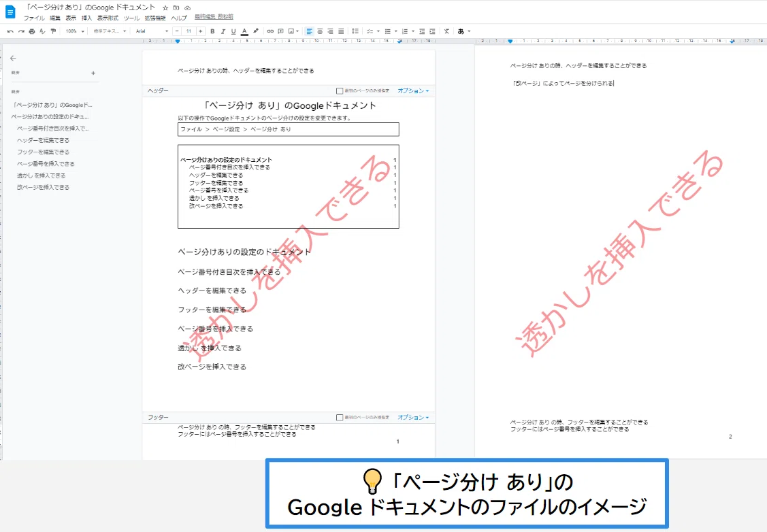767x532 pixels.
Task: Click the document title in the header bar
Action: [91, 7]
